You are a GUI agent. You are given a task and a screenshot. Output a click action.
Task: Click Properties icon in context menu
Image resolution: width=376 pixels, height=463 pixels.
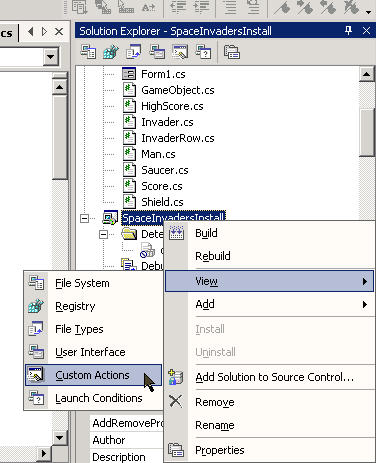coord(176,450)
